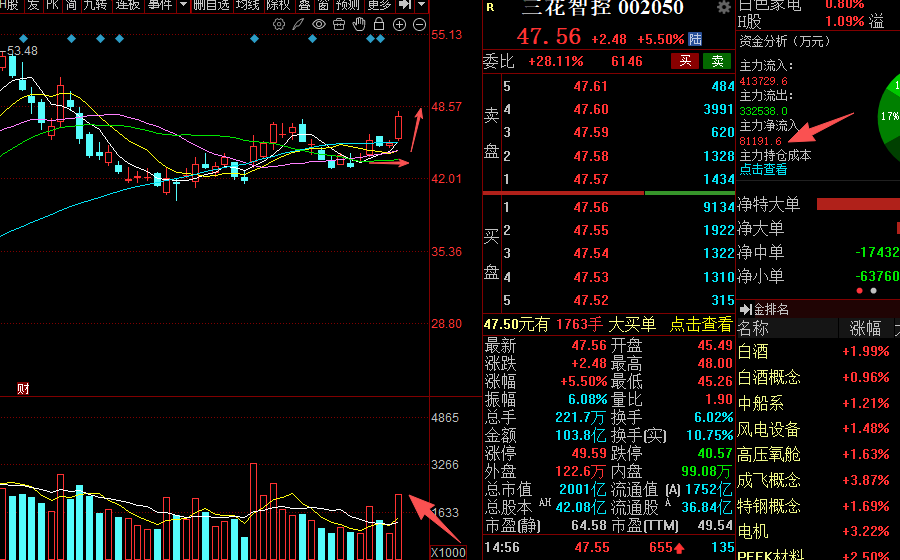
Task: Switch to the 简 view
Action: 71,5
